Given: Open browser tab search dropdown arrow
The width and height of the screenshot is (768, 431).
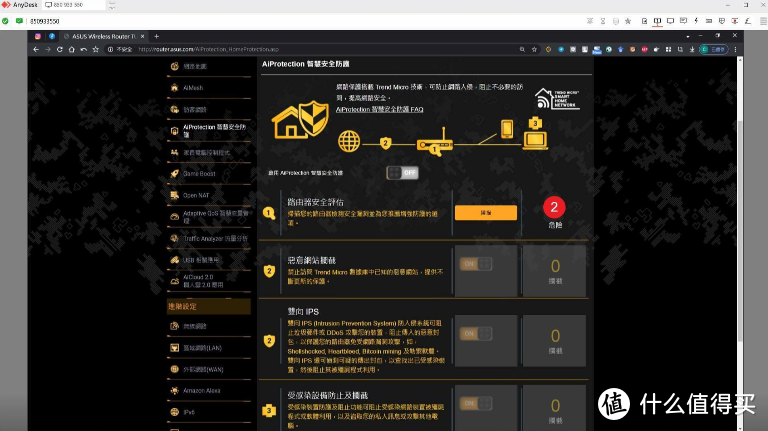Looking at the screenshot, I should (x=688, y=36).
